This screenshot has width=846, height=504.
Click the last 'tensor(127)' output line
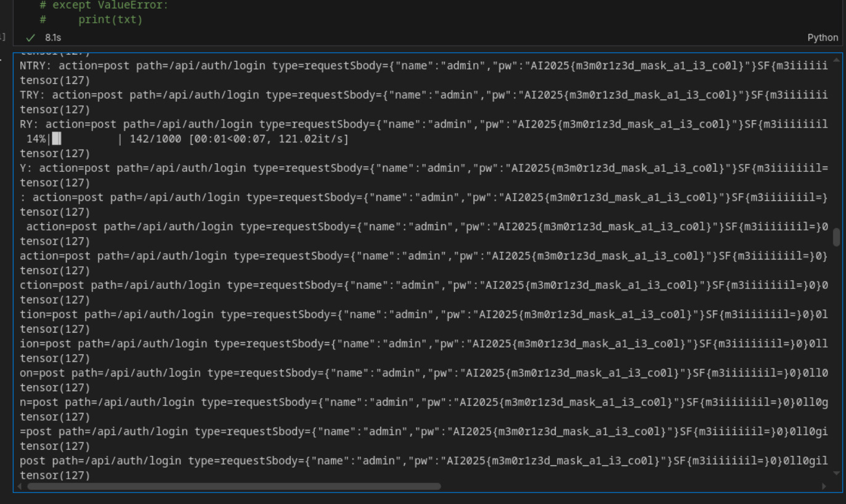pyautogui.click(x=55, y=475)
